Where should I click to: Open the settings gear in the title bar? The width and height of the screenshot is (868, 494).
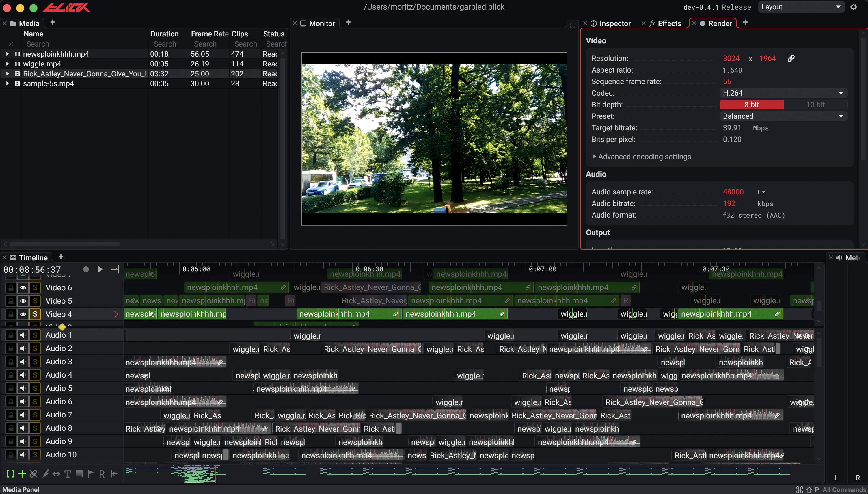pos(854,7)
